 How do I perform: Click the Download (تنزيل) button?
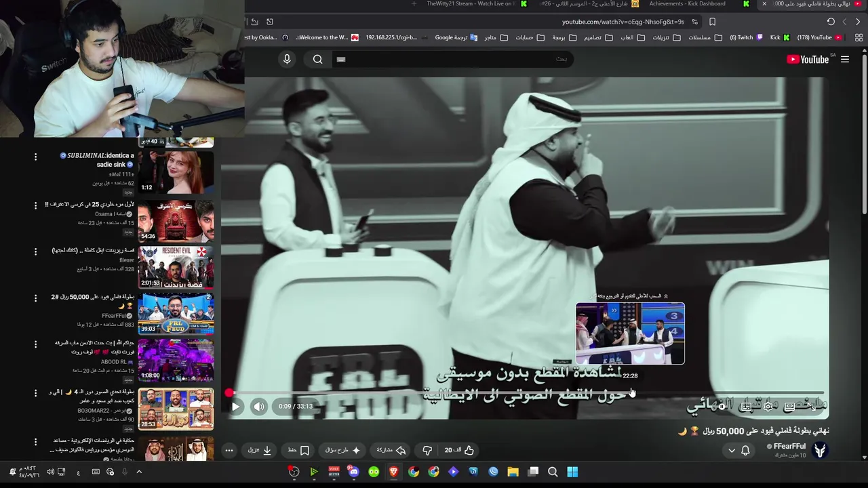pos(260,450)
